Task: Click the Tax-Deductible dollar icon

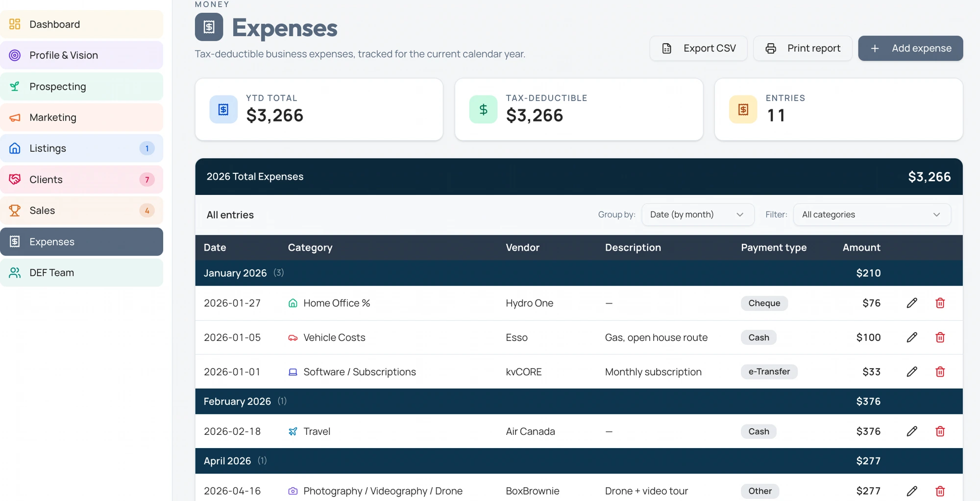Action: coord(483,109)
